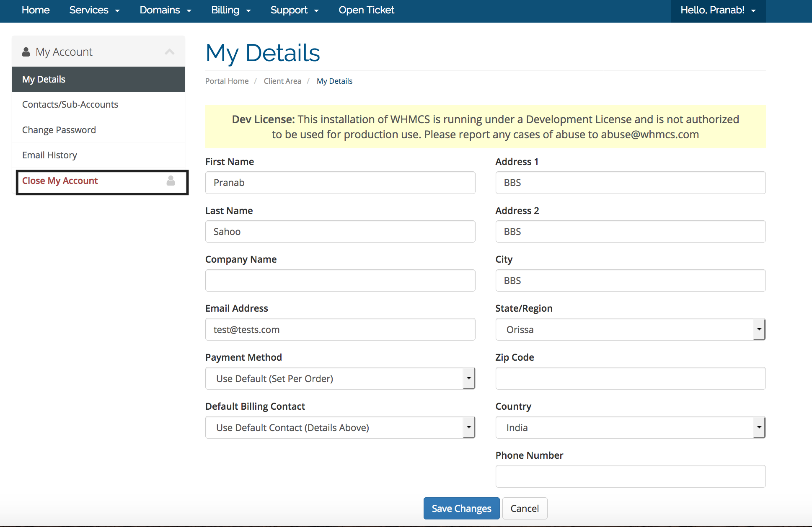Collapse the My Account sidebar panel
The height and width of the screenshot is (527, 812).
170,51
